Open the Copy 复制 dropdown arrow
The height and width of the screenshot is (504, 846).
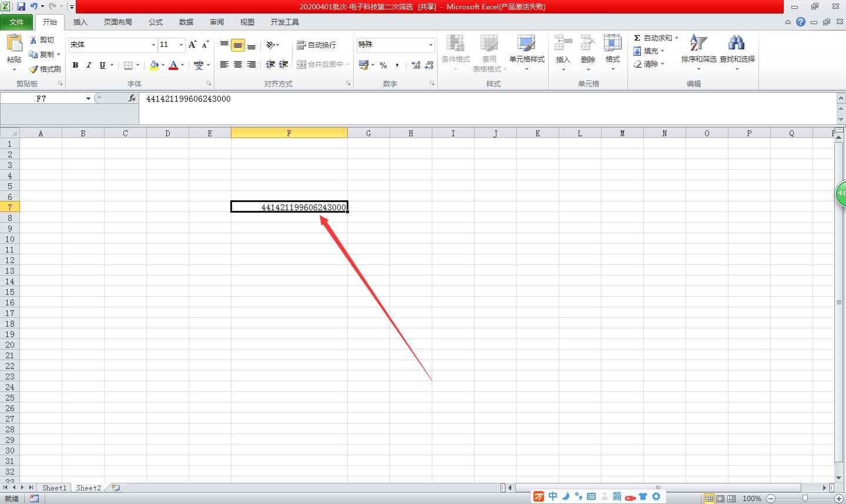(59, 55)
